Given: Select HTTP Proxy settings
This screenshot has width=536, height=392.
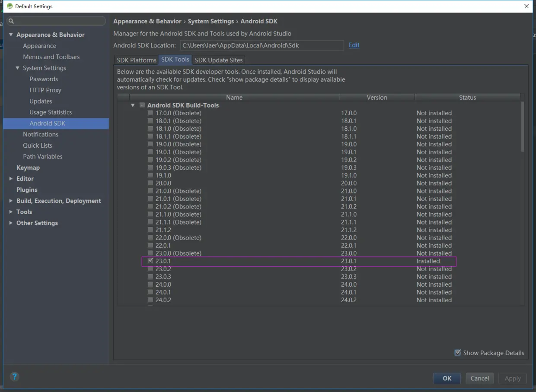Looking at the screenshot, I should [45, 90].
